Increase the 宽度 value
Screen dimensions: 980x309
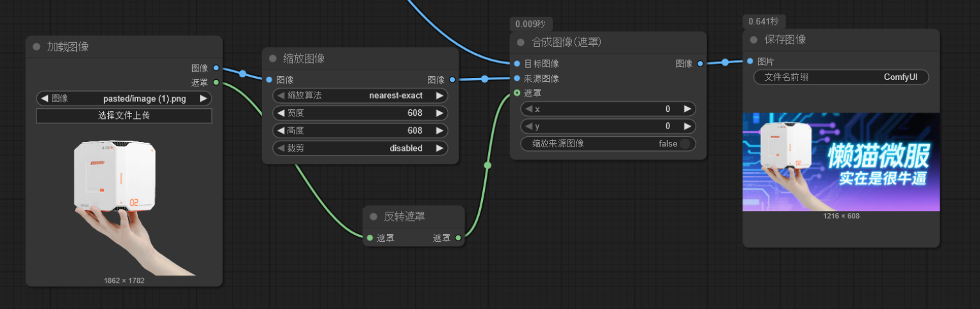click(x=439, y=113)
